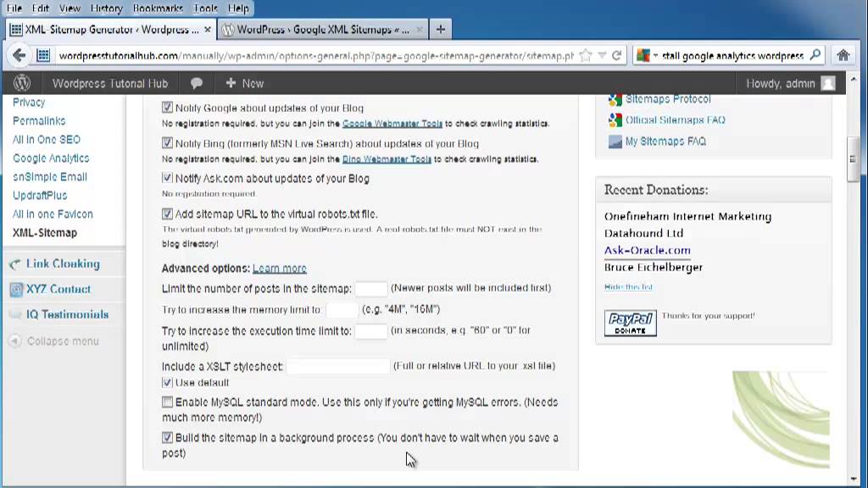The height and width of the screenshot is (488, 868).
Task: Open the WordPress logo menu in admin bar
Action: click(x=21, y=83)
